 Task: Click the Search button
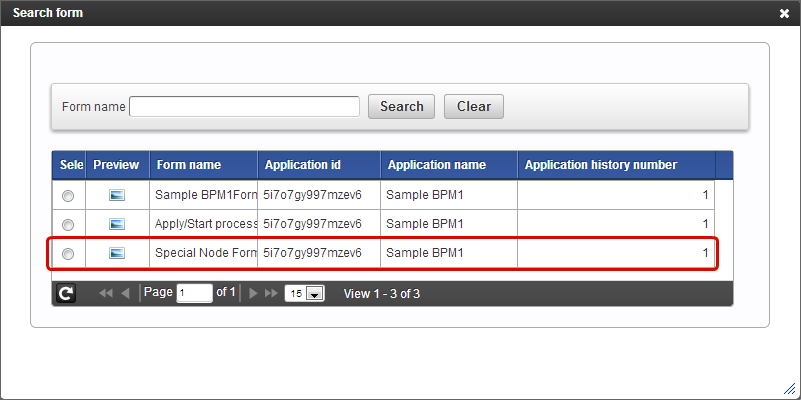[402, 106]
